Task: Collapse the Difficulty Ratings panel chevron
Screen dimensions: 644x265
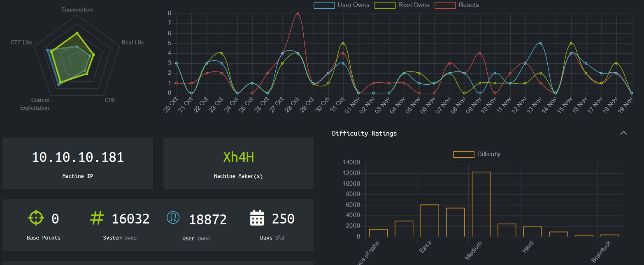Action: pyautogui.click(x=623, y=133)
